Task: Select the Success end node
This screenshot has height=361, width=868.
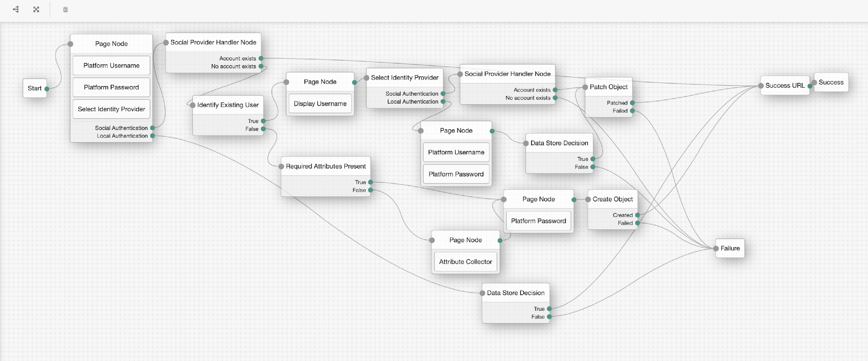Action: [x=831, y=82]
